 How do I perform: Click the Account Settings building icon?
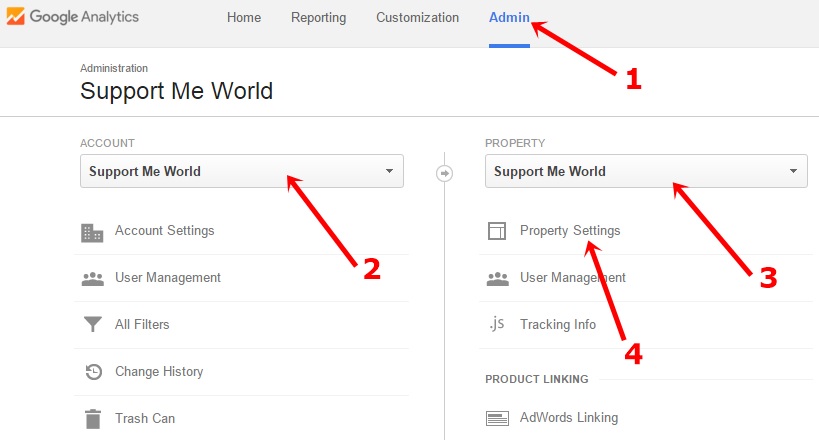click(92, 233)
